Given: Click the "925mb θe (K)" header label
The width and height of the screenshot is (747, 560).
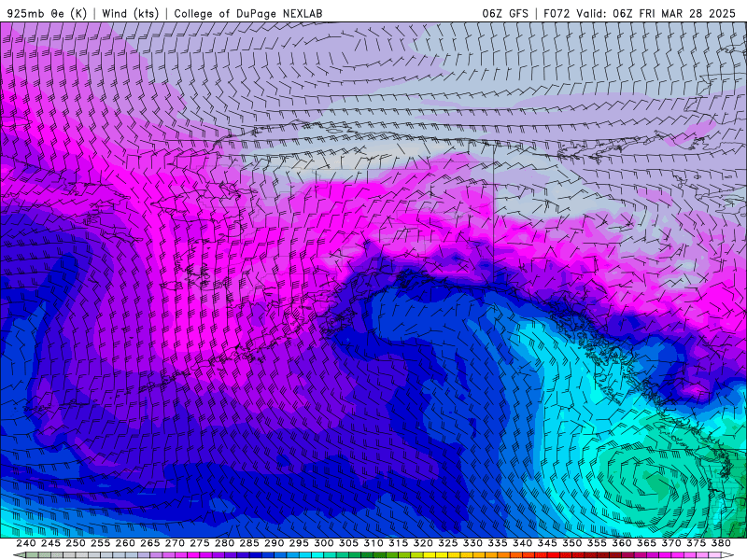Looking at the screenshot, I should coord(47,13).
